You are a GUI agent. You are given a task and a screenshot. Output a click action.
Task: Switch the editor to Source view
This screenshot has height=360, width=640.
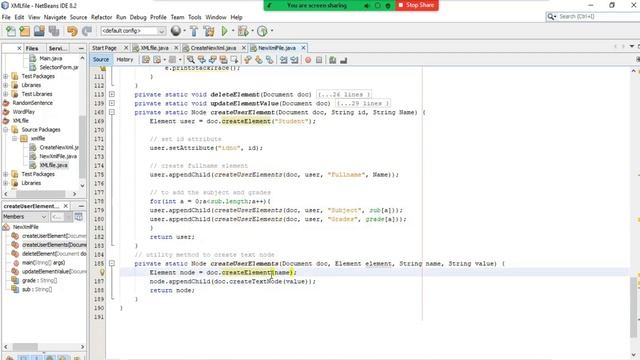tap(101, 60)
